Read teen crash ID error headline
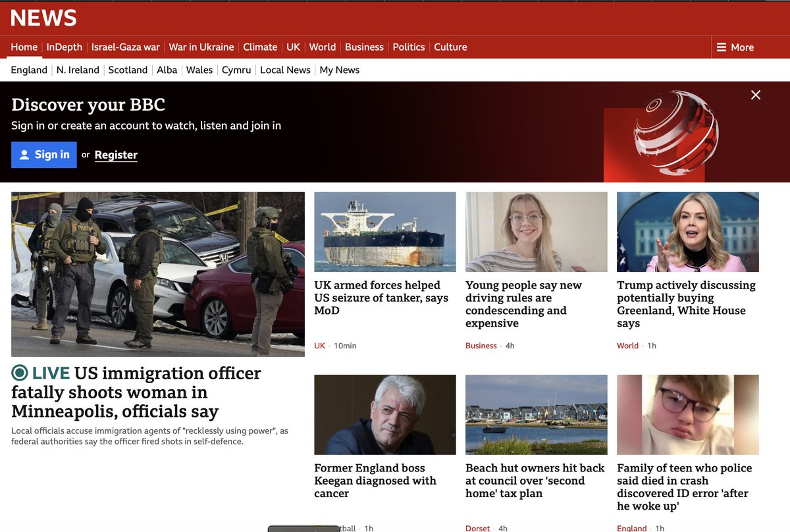The image size is (790, 532). (x=685, y=487)
